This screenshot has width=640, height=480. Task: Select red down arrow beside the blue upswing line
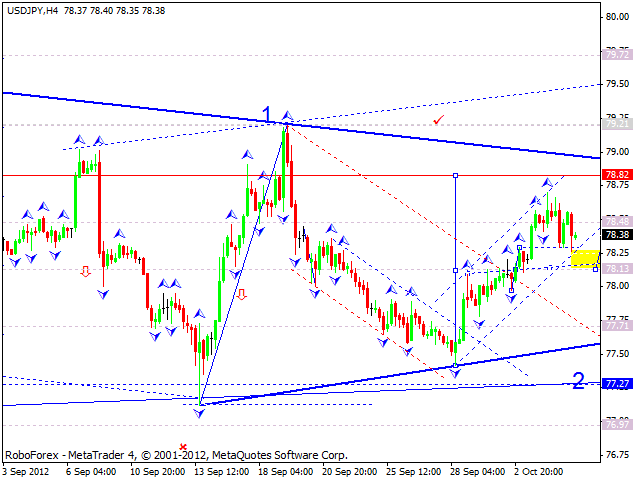click(241, 294)
